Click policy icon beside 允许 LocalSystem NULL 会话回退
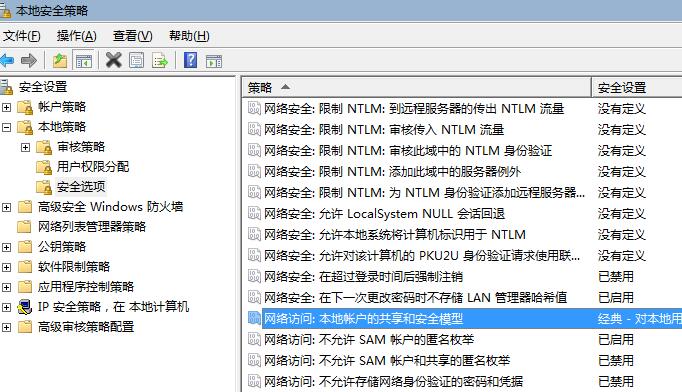Viewport: 682px width, 392px height. point(254,213)
